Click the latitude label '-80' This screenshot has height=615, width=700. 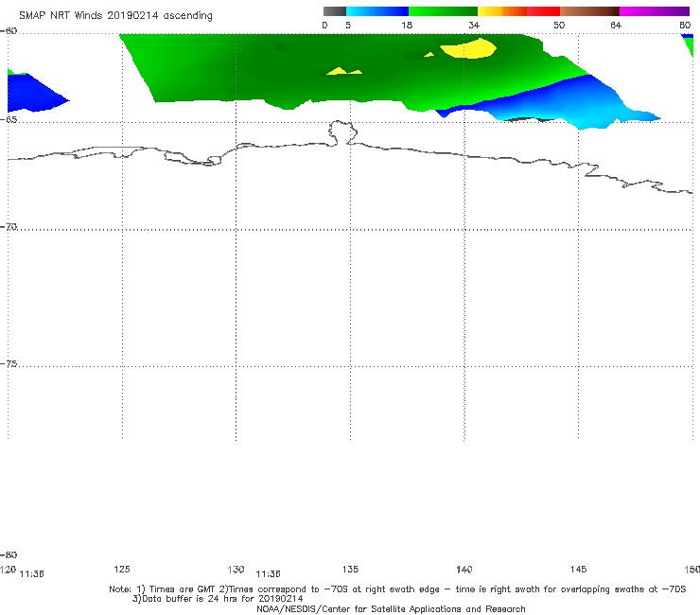pyautogui.click(x=9, y=555)
